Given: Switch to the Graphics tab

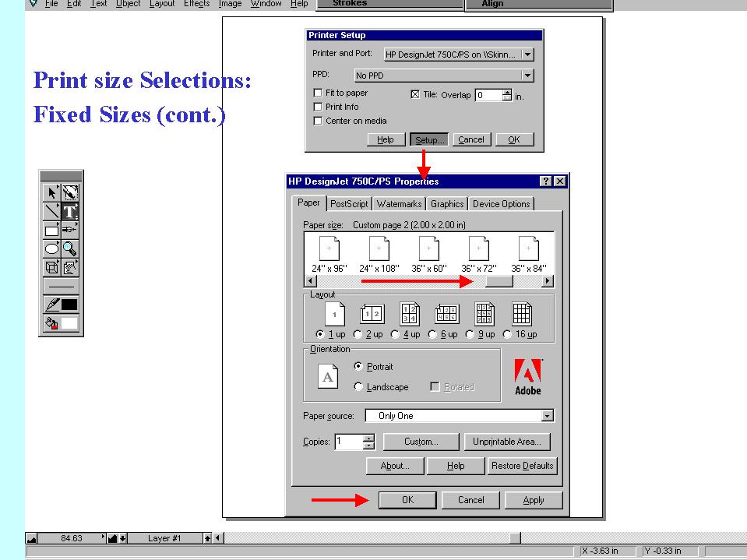Looking at the screenshot, I should click(x=447, y=204).
